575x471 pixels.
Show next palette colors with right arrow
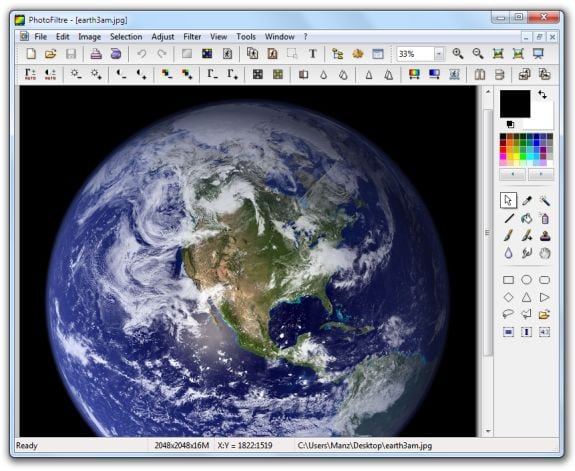pos(541,174)
